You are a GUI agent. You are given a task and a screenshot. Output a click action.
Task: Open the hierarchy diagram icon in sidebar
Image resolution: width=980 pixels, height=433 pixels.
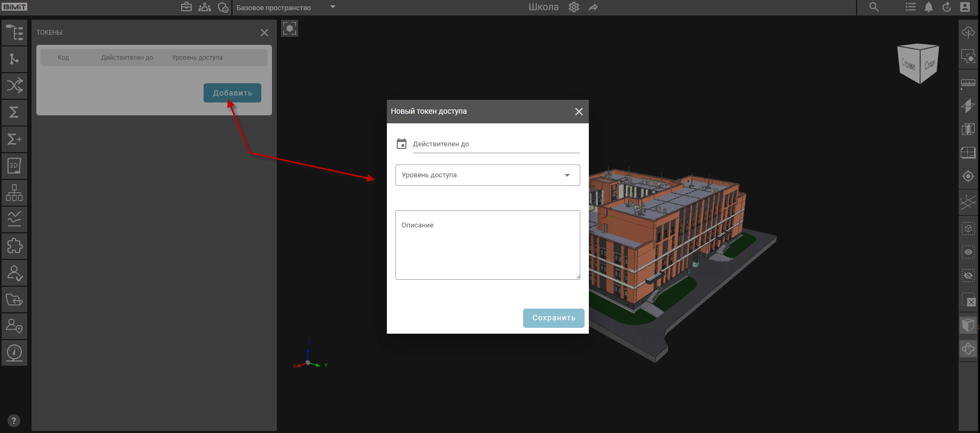pos(14,192)
